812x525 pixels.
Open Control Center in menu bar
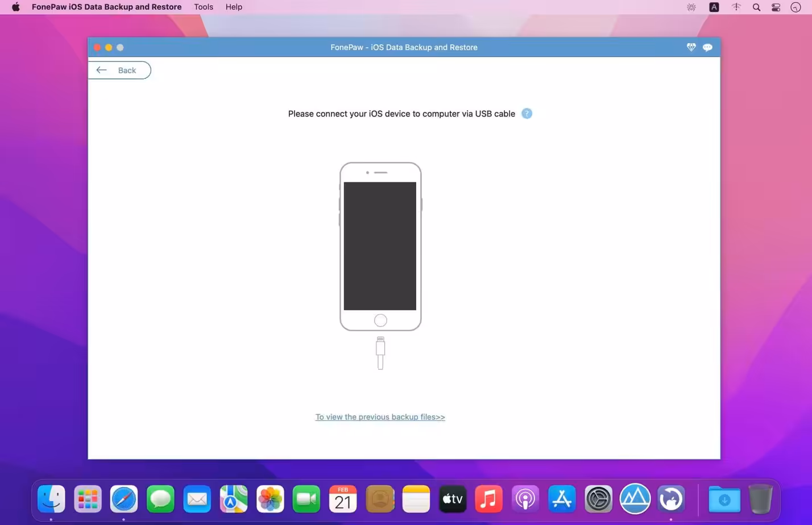776,7
